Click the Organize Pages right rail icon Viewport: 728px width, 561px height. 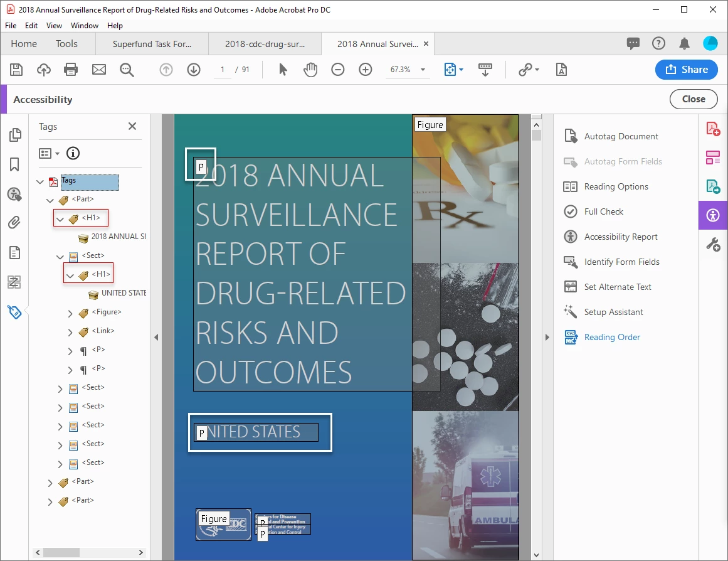click(x=713, y=158)
